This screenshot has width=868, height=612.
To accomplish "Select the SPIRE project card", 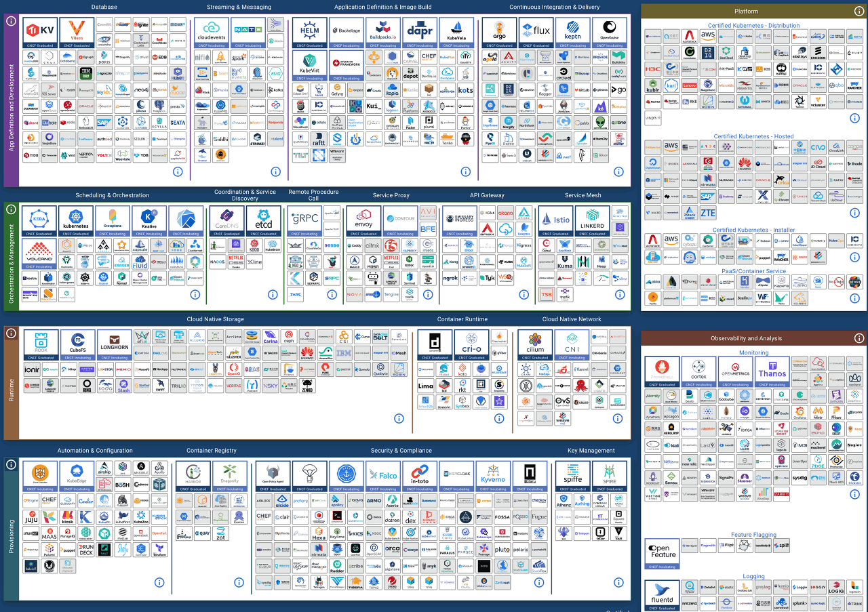I will point(610,476).
